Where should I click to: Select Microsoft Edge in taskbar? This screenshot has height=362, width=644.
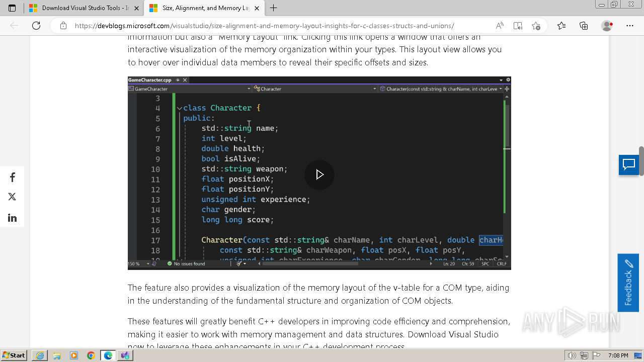(x=108, y=355)
